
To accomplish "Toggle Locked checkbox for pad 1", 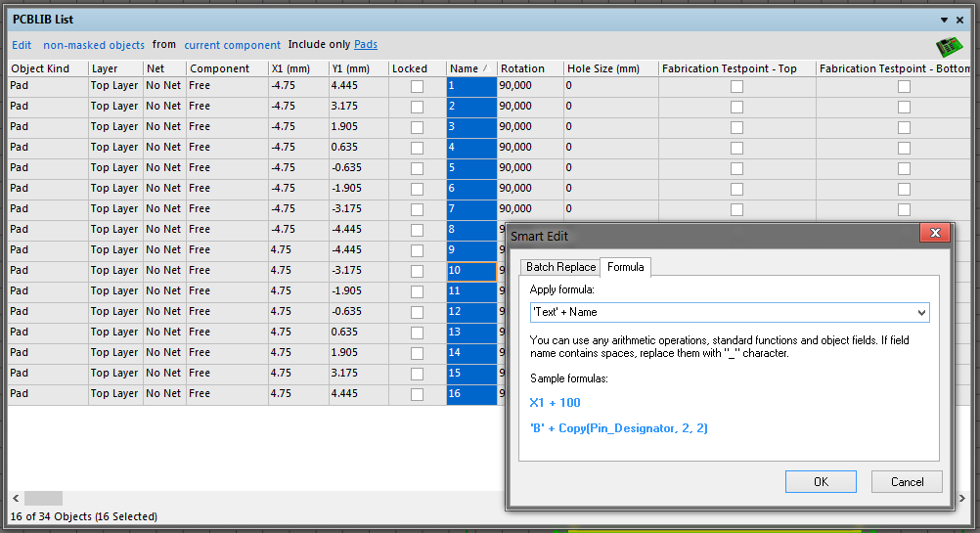I will 417,86.
